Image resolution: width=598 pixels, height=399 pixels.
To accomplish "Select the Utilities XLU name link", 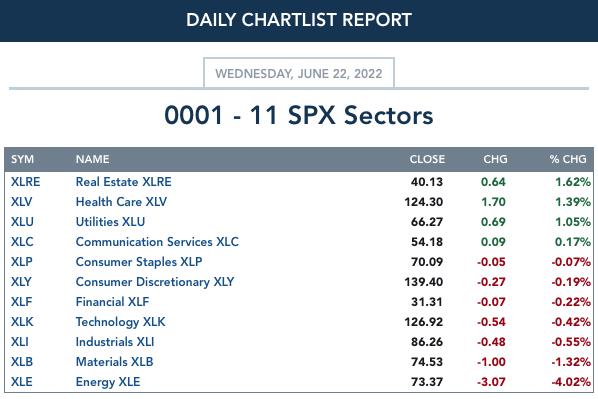I will point(110,222).
